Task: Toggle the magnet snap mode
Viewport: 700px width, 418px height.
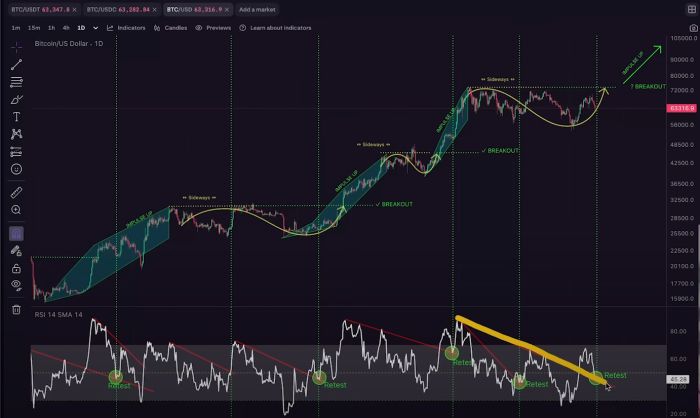Action: (16, 234)
